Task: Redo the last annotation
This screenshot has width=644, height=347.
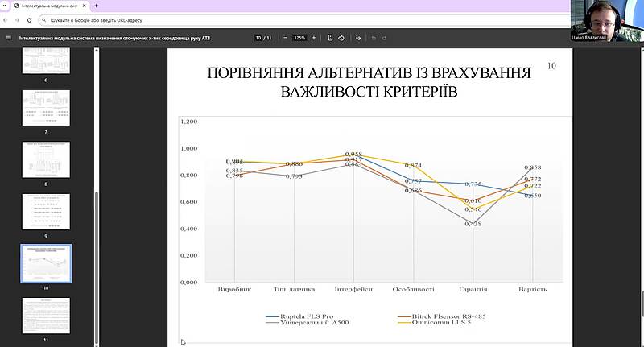Action: 385,38
